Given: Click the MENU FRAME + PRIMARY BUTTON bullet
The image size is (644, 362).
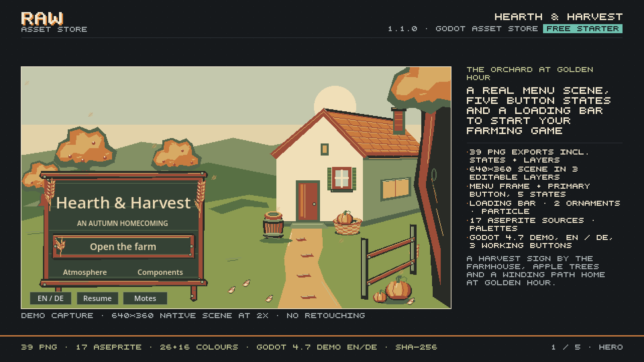Looking at the screenshot, I should [528, 190].
